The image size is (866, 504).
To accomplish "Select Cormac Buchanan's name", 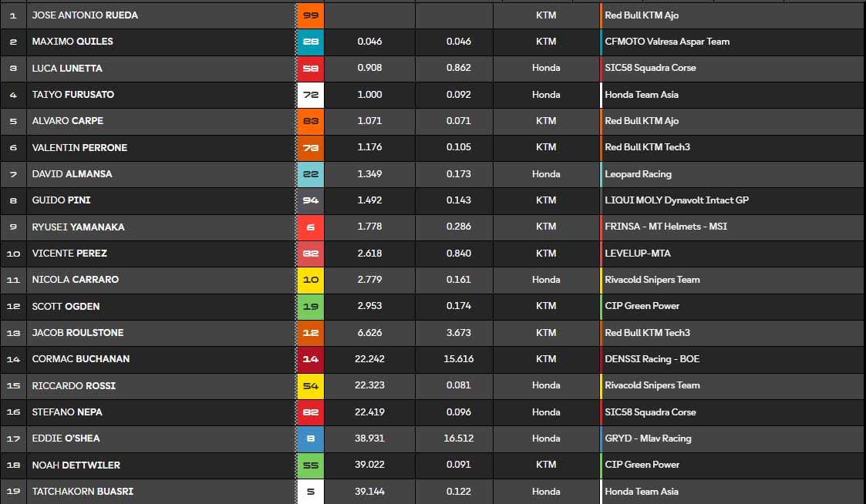I will (x=81, y=359).
